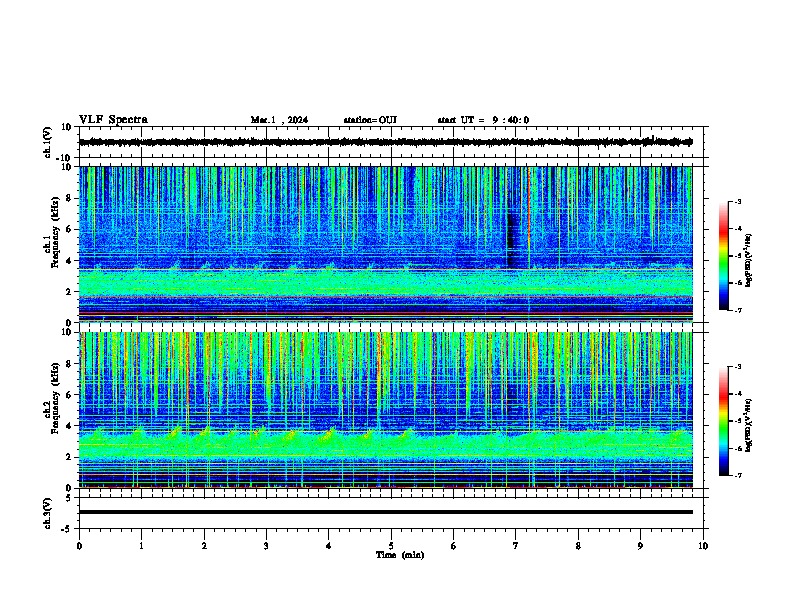792x612 pixels.
Task: Click the ch.1 "Frequency (kHz)" axis label
Action: pos(56,232)
